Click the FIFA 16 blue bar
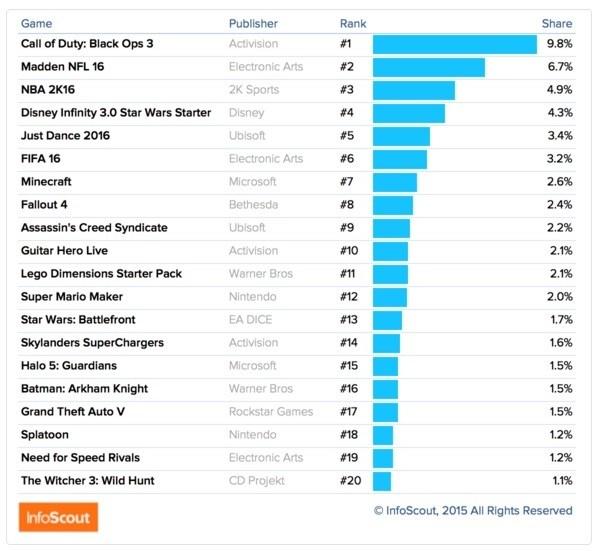 400,159
